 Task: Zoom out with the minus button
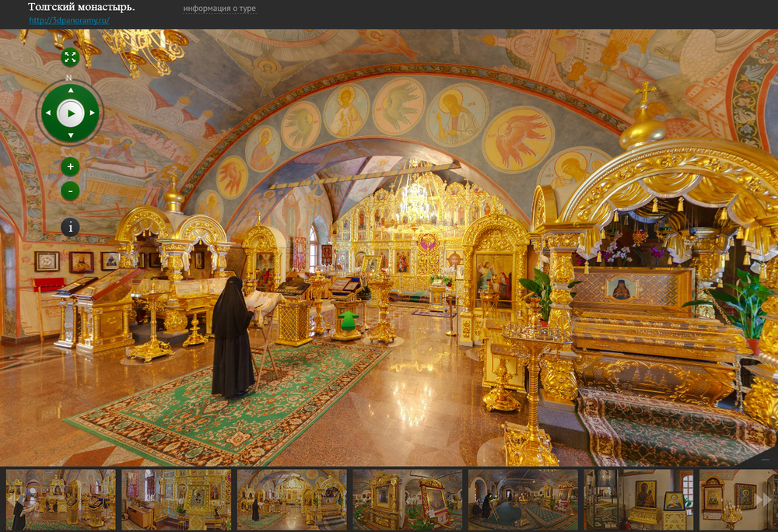tap(70, 191)
